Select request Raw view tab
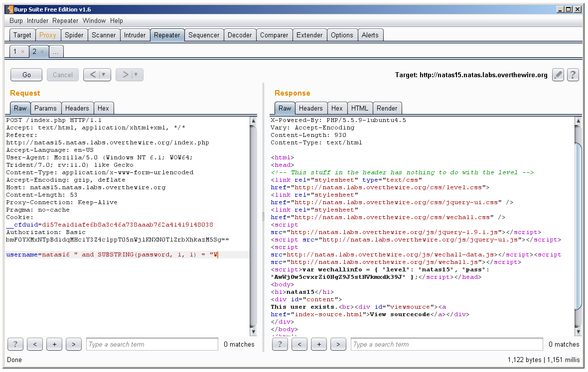This screenshot has height=372, width=588. tap(20, 108)
